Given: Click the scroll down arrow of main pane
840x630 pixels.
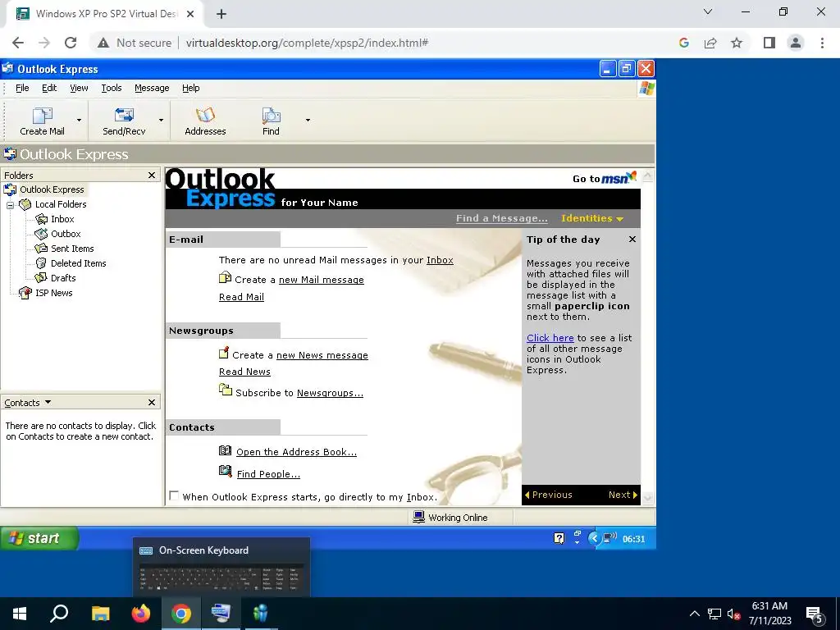Looking at the screenshot, I should (648, 498).
